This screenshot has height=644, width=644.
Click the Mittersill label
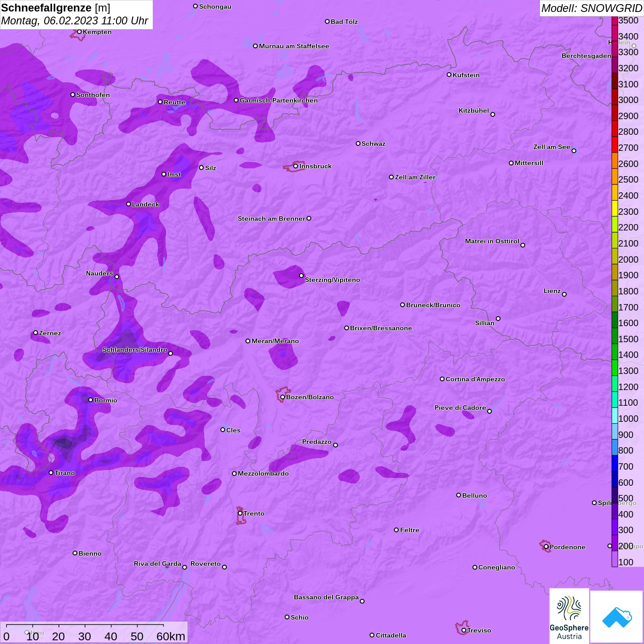point(529,163)
